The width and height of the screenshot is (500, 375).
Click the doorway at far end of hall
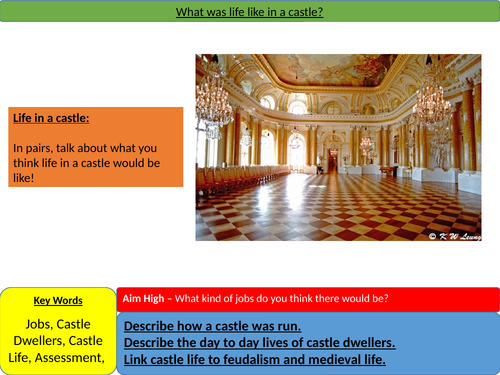[333, 161]
